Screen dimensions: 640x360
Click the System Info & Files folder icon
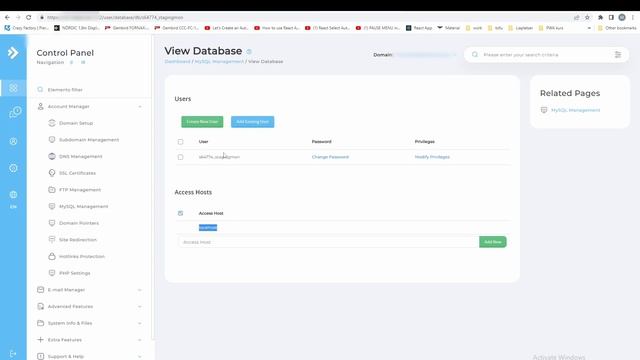pos(40,323)
